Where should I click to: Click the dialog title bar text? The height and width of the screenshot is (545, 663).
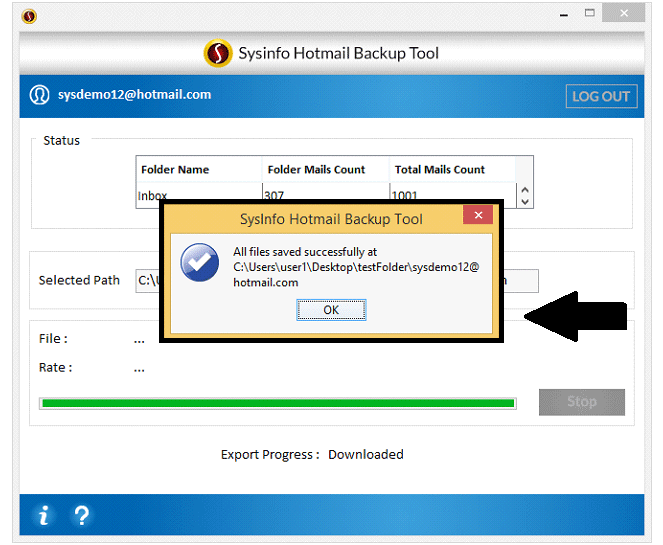331,219
